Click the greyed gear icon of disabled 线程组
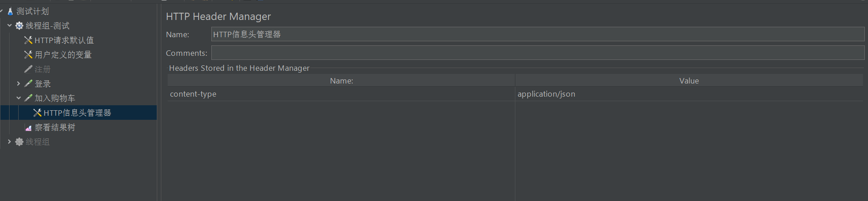The height and width of the screenshot is (201, 868). [19, 142]
